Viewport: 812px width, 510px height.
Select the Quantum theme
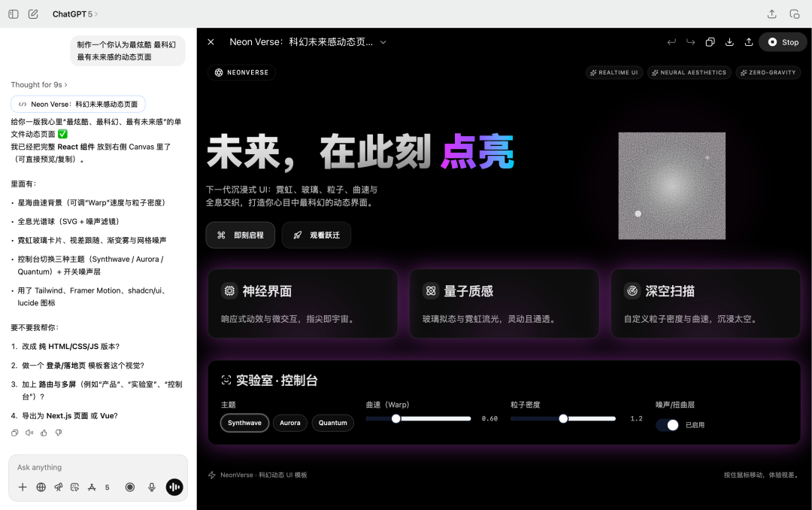point(333,423)
